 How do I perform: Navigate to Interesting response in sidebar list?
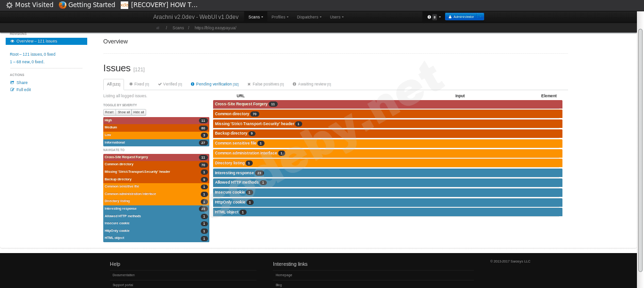coord(156,209)
